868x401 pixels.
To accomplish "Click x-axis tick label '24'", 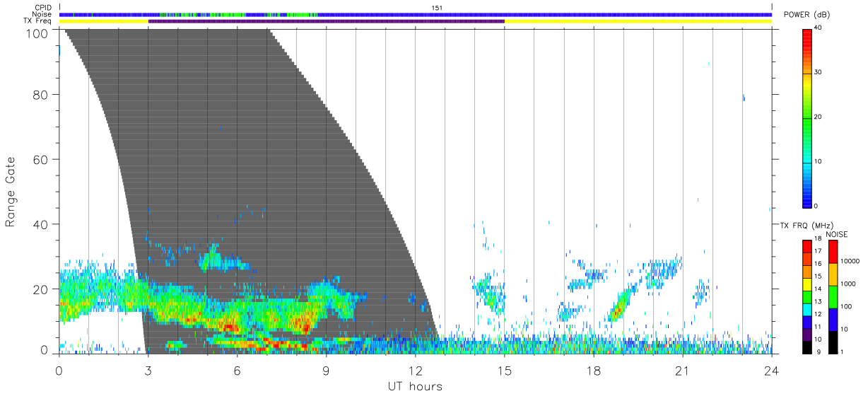I will pos(771,371).
